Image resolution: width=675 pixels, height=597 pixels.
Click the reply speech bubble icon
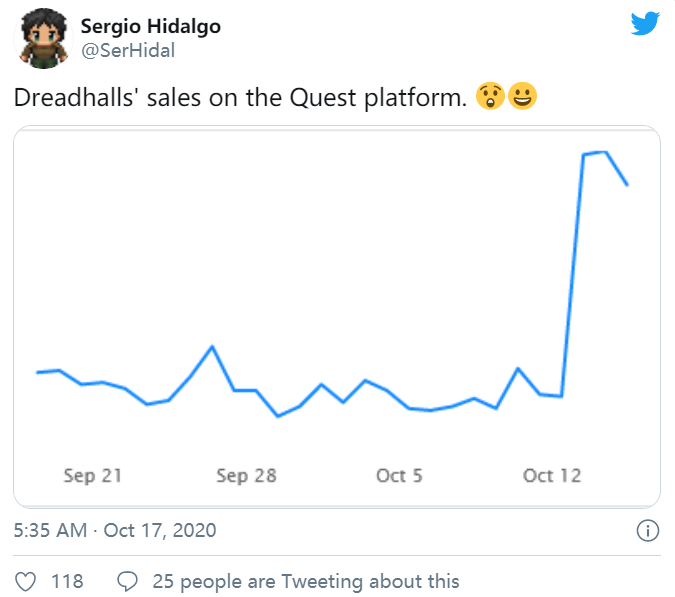pyautogui.click(x=127, y=581)
